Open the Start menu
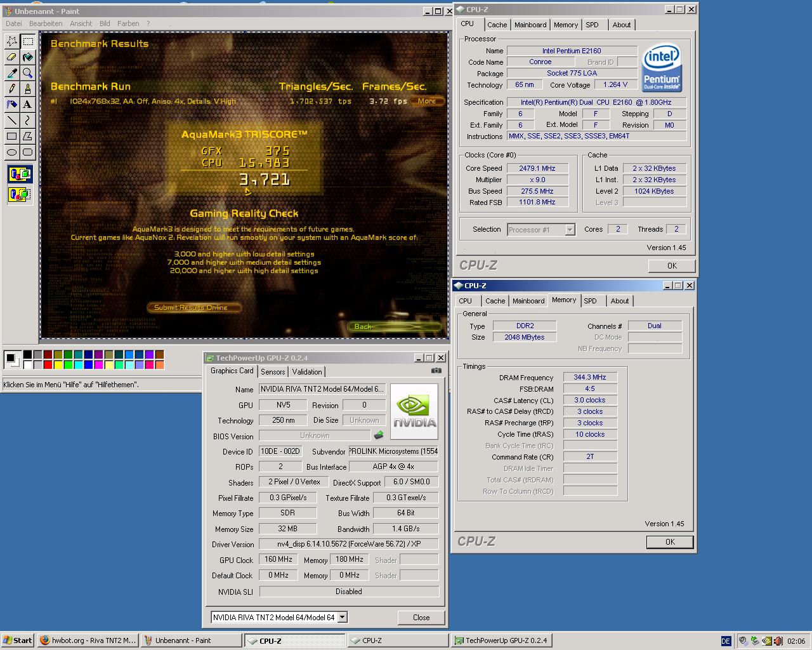The height and width of the screenshot is (650, 812). point(18,640)
